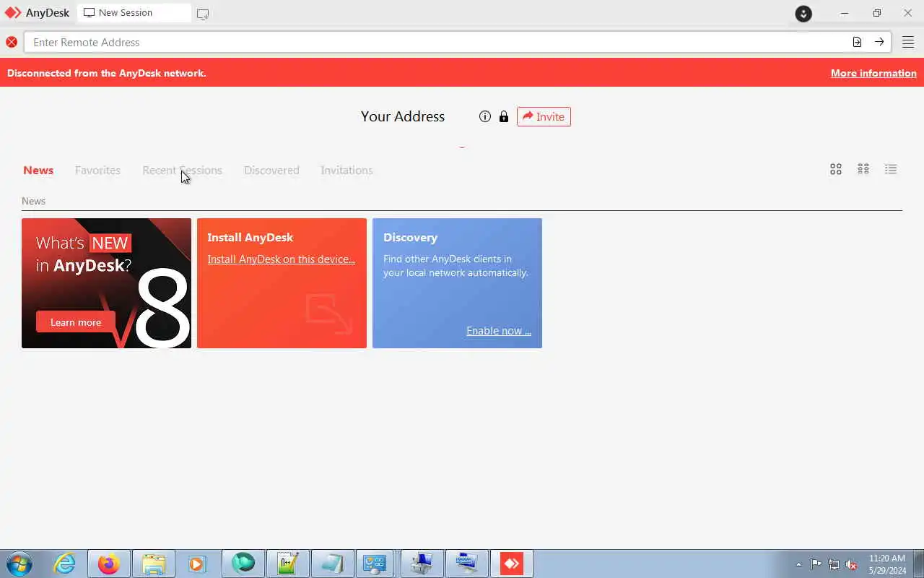Image resolution: width=924 pixels, height=578 pixels.
Task: Click the lock icon beside Your Address
Action: [x=504, y=116]
